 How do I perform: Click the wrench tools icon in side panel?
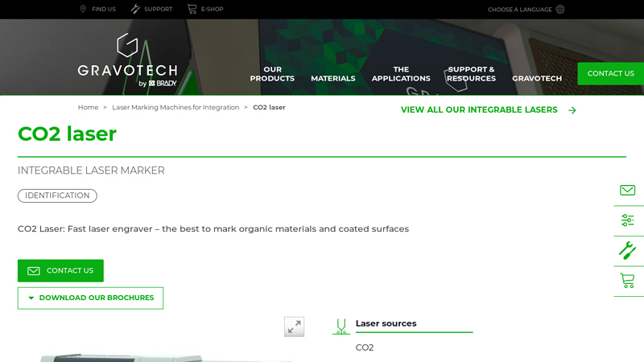[x=627, y=251]
